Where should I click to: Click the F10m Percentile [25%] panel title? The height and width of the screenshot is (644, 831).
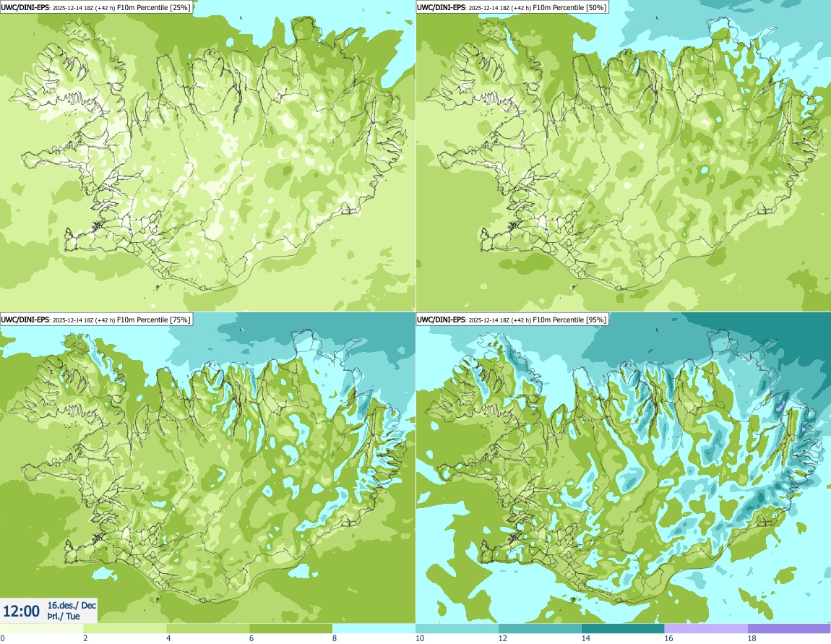tap(96, 7)
